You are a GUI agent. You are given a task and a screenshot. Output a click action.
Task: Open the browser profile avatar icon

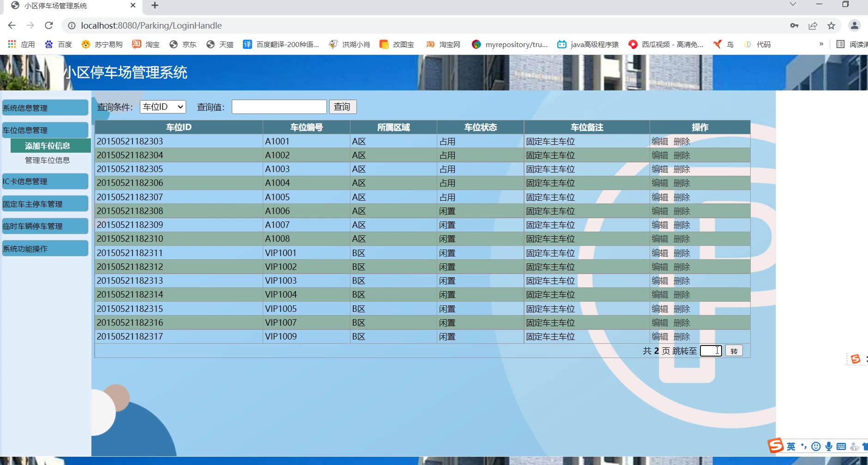[854, 26]
